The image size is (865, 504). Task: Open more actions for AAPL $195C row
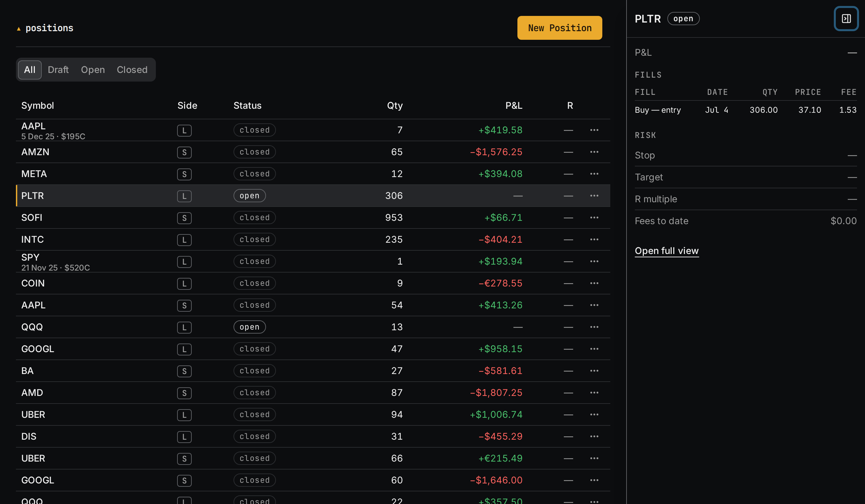(x=594, y=130)
